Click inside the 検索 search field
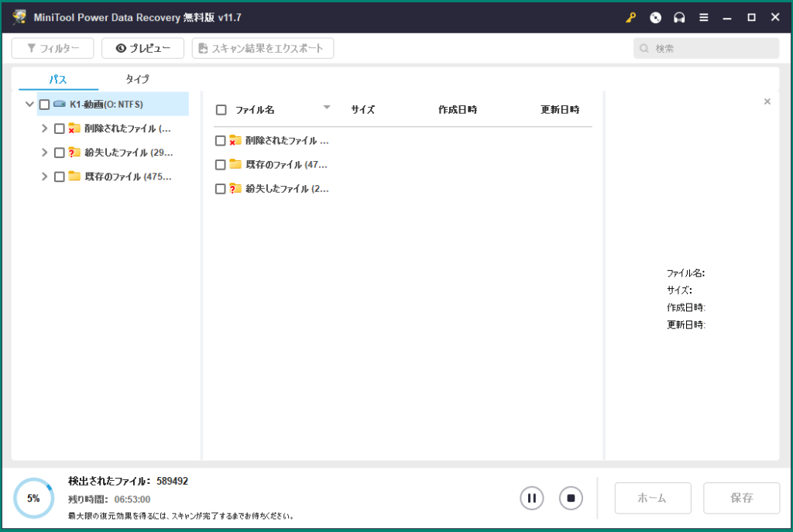 (x=705, y=47)
